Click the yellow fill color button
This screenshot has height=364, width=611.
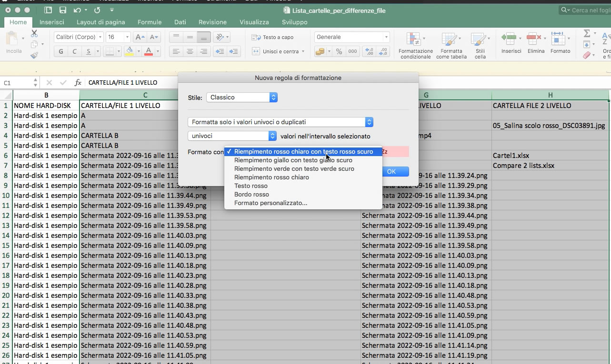(130, 51)
